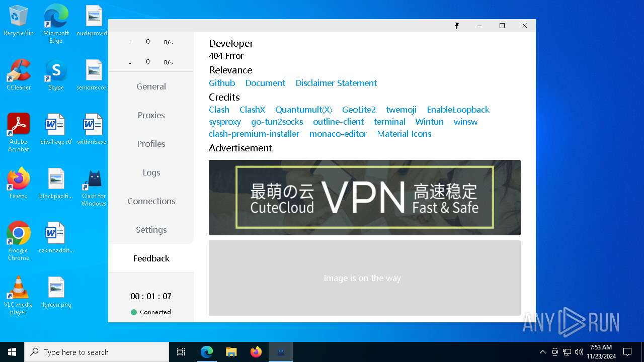Image resolution: width=644 pixels, height=362 pixels.
Task: Open Task View in taskbar
Action: (181, 352)
